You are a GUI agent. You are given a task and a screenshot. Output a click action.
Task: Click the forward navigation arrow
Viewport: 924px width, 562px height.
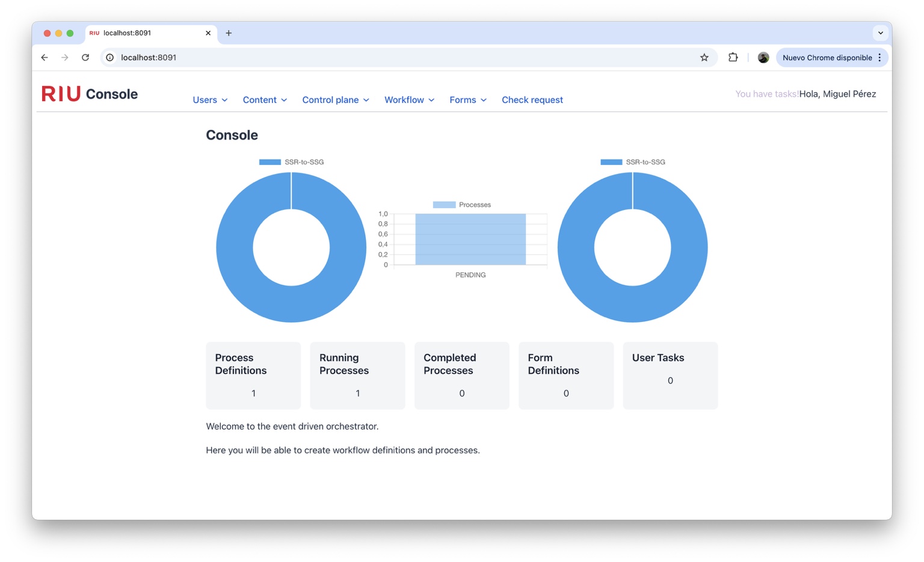(x=64, y=57)
